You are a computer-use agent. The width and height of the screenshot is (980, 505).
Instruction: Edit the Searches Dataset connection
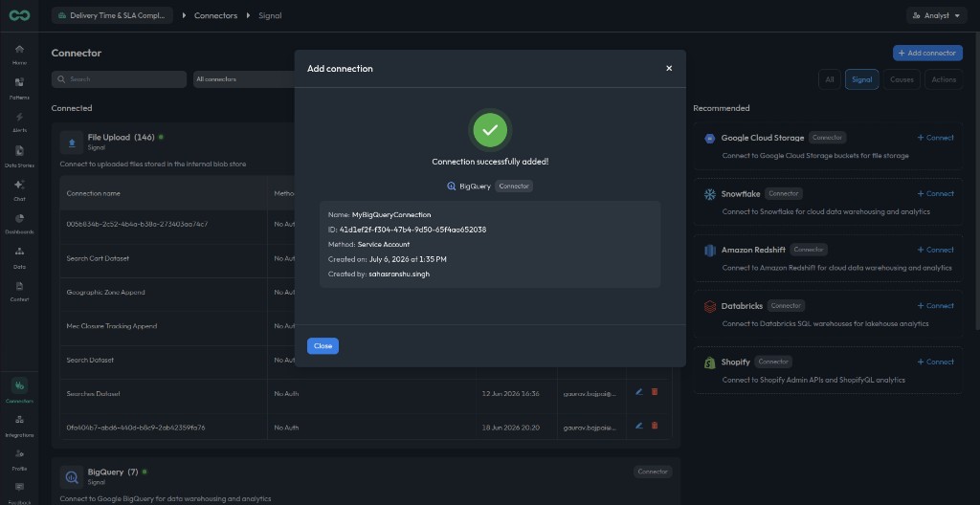pyautogui.click(x=638, y=392)
